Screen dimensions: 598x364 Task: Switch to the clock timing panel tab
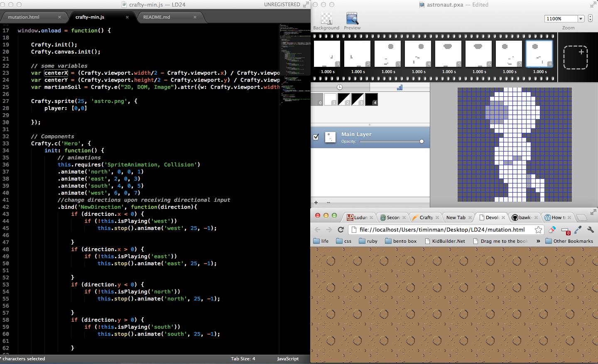point(340,87)
